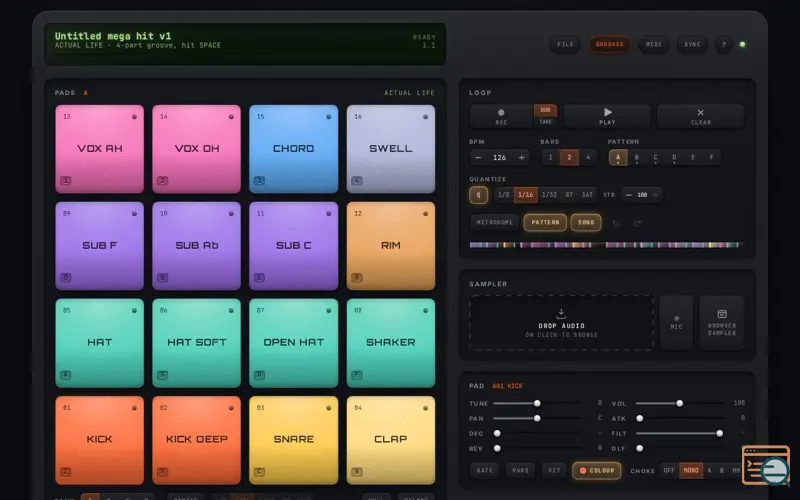Viewport: 800px width, 500px height.
Task: Start playback with the PLAY button
Action: (x=607, y=116)
